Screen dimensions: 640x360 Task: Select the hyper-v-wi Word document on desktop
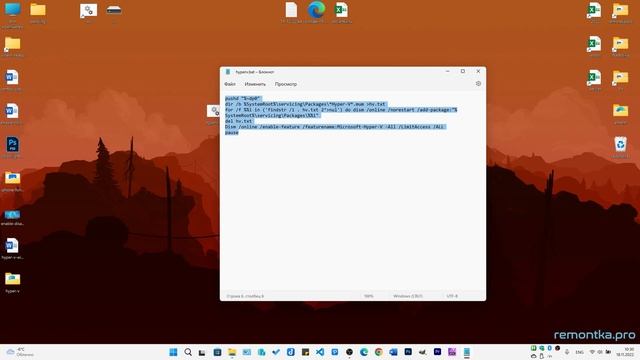click(12, 248)
